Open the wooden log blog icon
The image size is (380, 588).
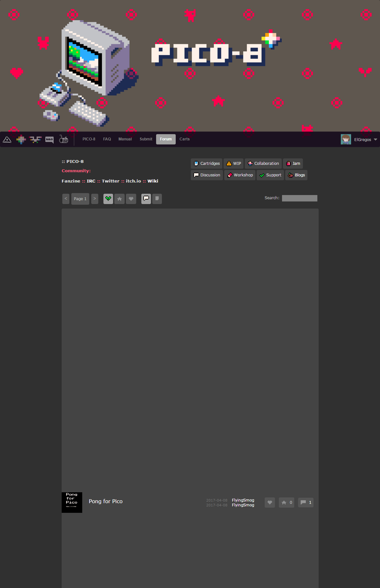(64, 139)
